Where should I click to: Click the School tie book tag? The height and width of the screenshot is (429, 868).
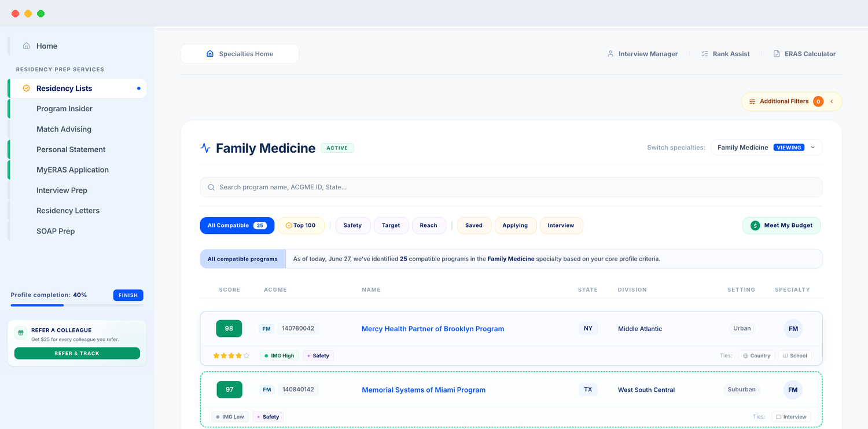point(795,355)
